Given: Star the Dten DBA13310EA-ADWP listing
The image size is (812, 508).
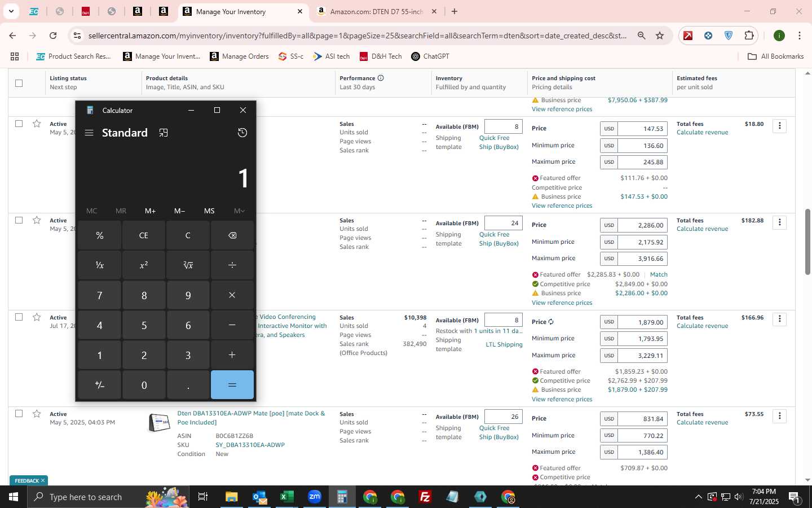Looking at the screenshot, I should tap(37, 414).
